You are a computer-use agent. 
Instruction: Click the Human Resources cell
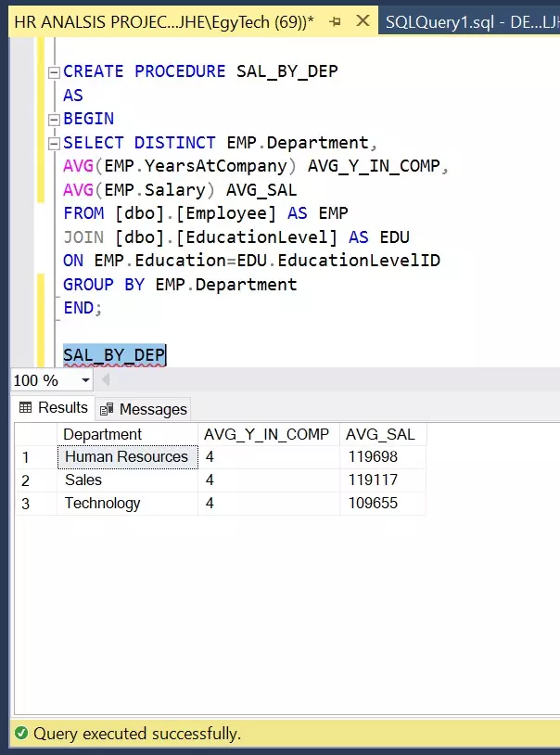pos(126,457)
